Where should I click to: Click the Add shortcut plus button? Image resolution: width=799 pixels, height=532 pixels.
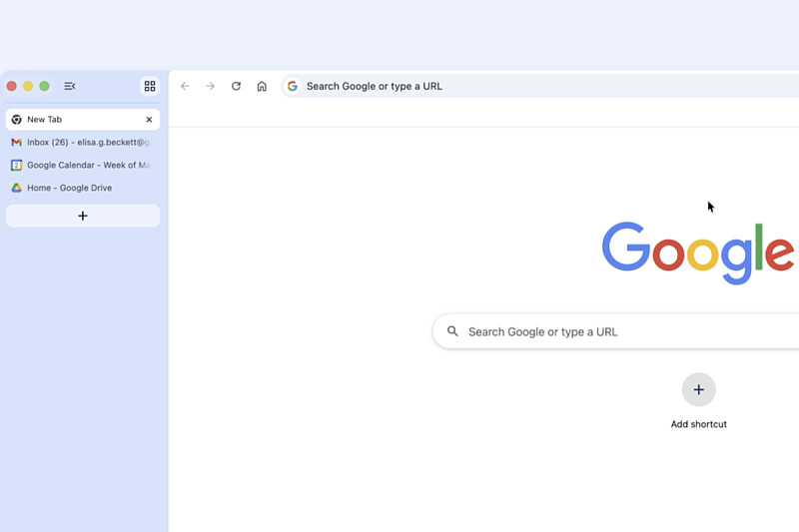[698, 389]
